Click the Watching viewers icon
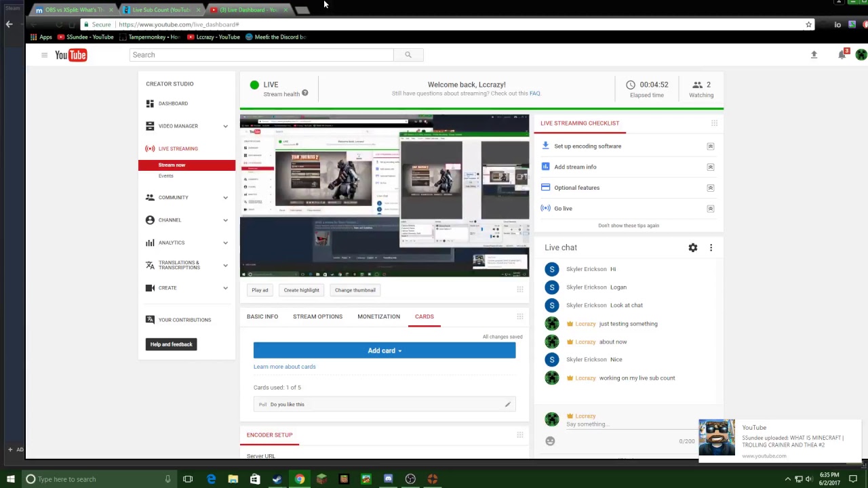The height and width of the screenshot is (488, 868). pyautogui.click(x=697, y=85)
